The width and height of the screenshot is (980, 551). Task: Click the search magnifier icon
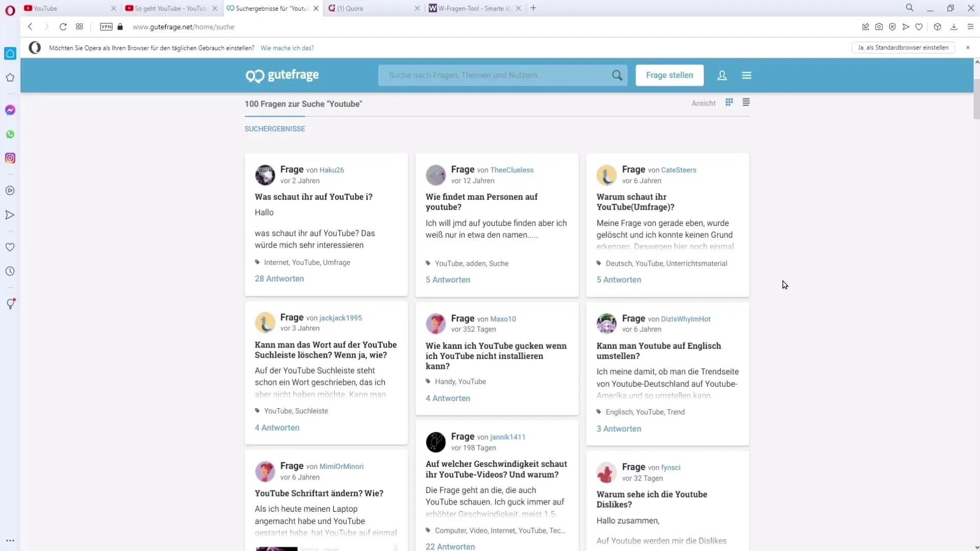click(618, 74)
